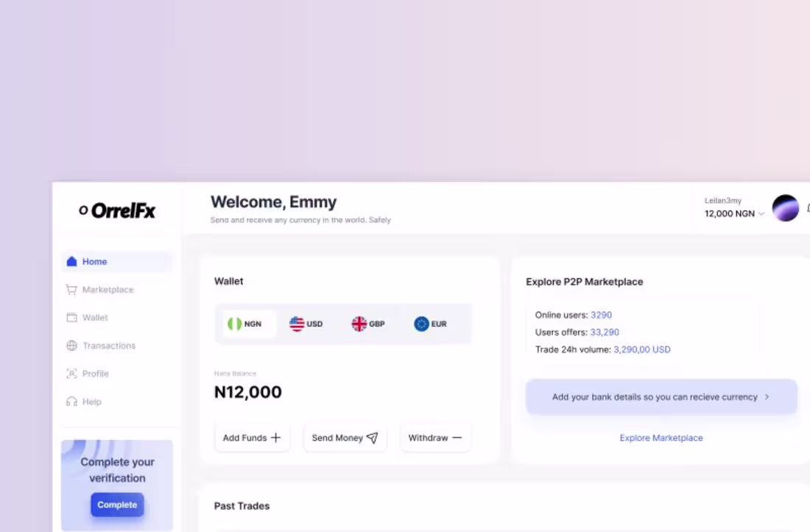Click the paper plane Send Money icon
Screen dimensions: 810x532
[373, 438]
